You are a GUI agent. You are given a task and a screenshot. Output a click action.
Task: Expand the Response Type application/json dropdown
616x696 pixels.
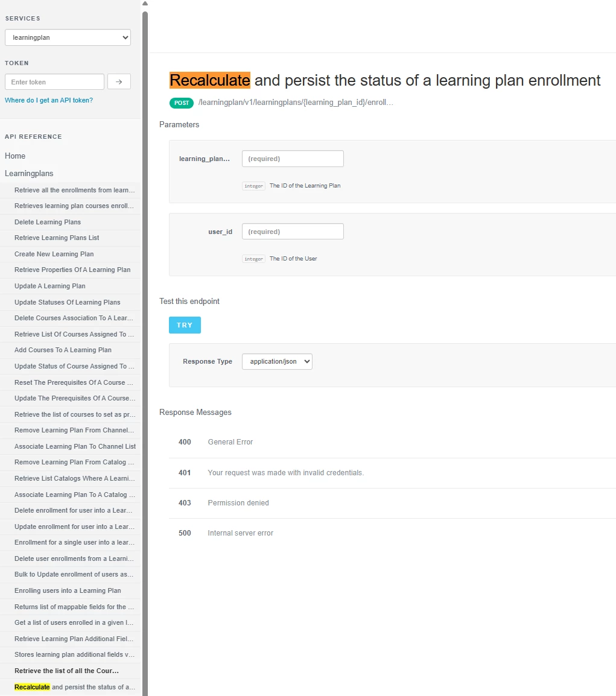(x=277, y=361)
